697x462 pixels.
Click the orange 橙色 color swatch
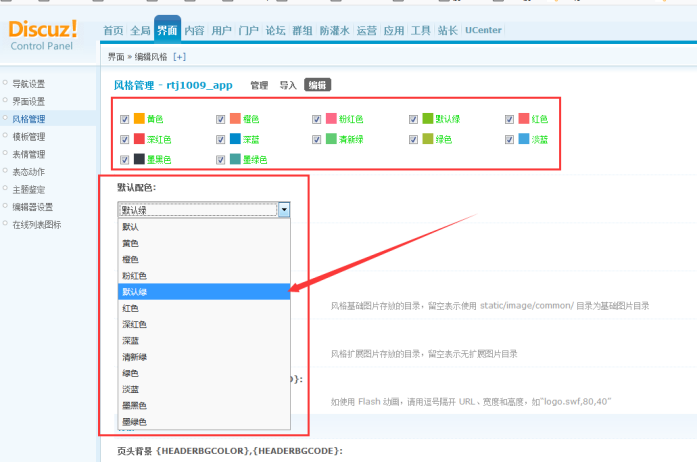tap(235, 118)
